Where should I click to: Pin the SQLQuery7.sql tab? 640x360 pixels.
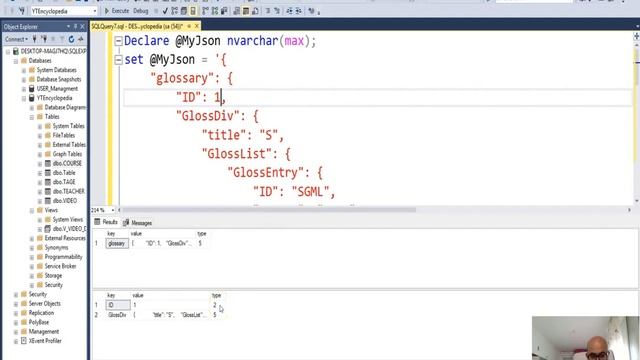(189, 26)
